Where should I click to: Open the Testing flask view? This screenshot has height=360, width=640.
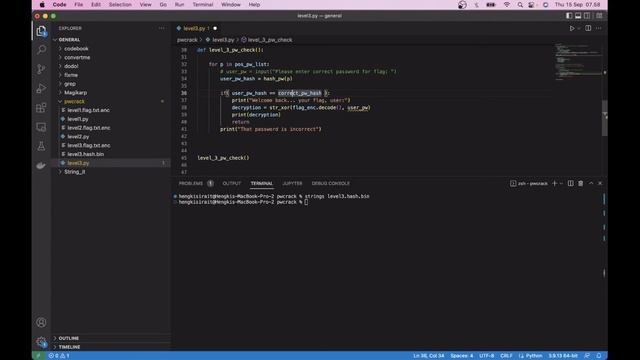coord(41,146)
